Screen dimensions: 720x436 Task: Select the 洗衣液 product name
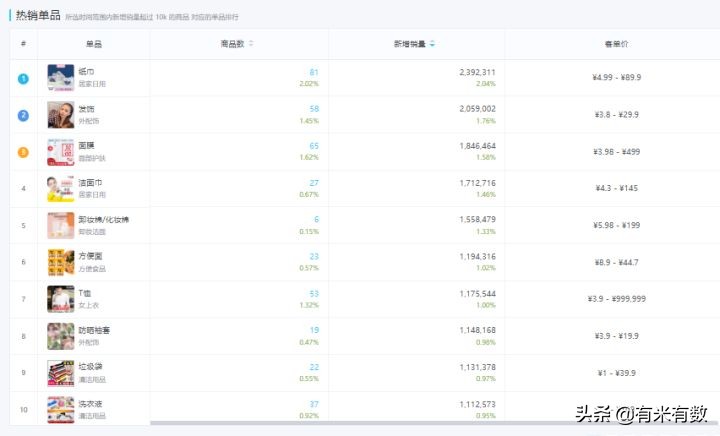90,404
